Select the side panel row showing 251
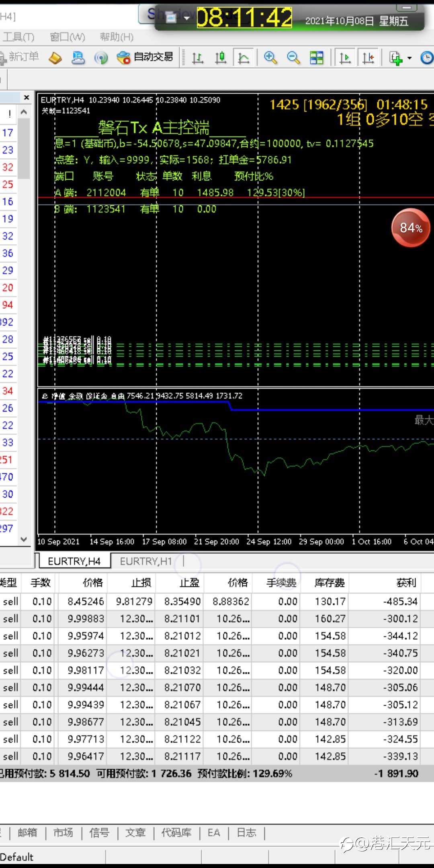434x868 pixels. click(8, 460)
